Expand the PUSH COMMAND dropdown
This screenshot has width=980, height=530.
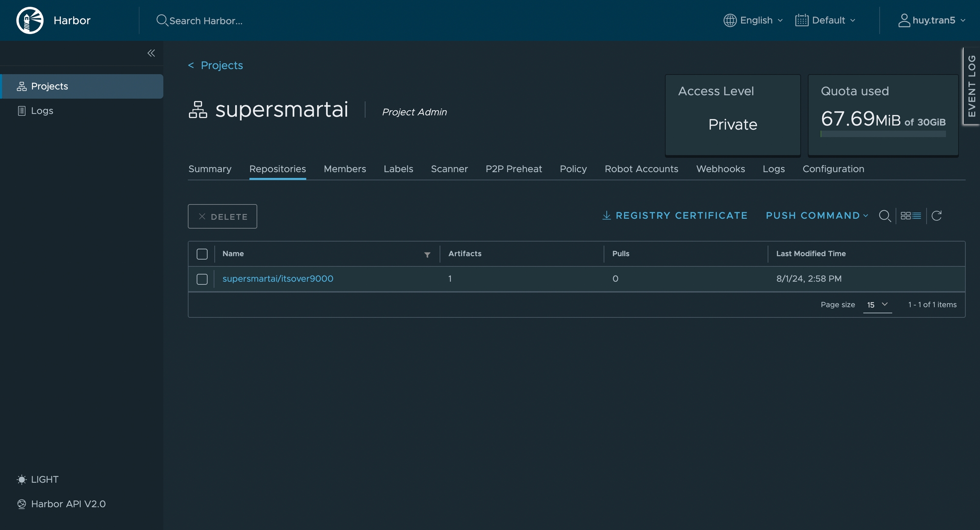[x=817, y=216]
